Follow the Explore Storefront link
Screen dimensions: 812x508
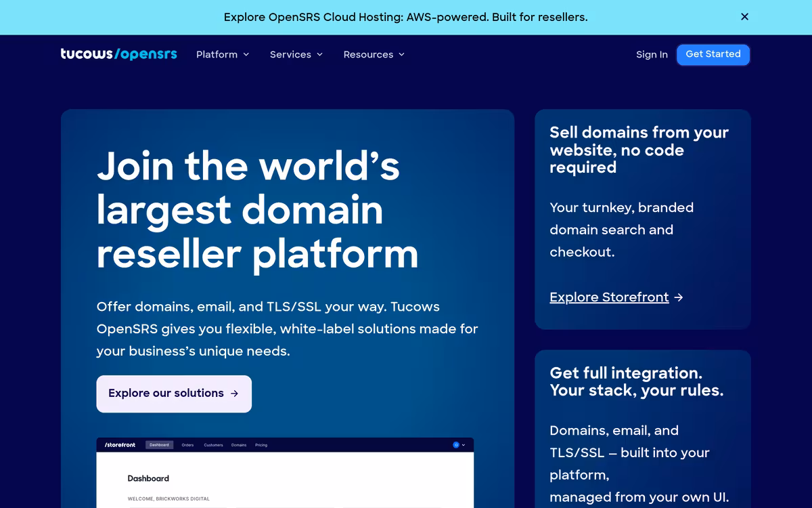(x=616, y=297)
